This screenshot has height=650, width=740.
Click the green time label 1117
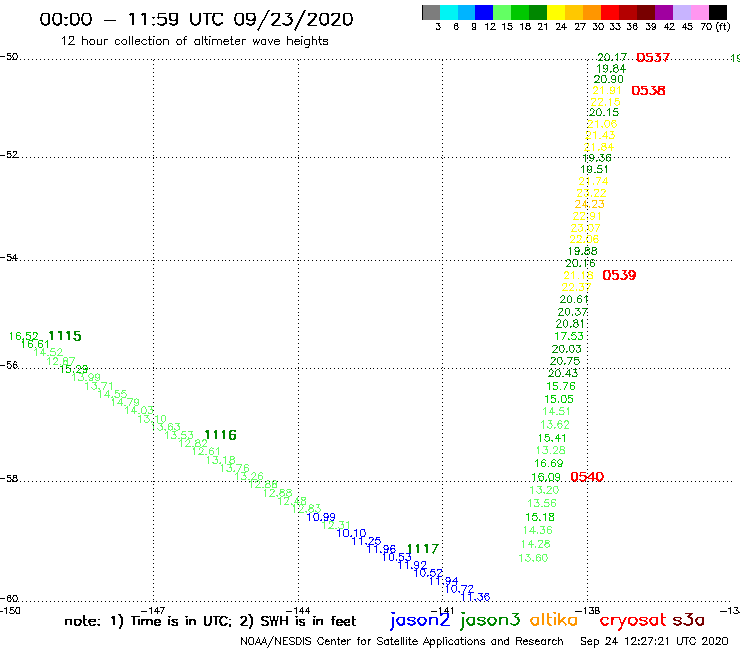pos(423,549)
